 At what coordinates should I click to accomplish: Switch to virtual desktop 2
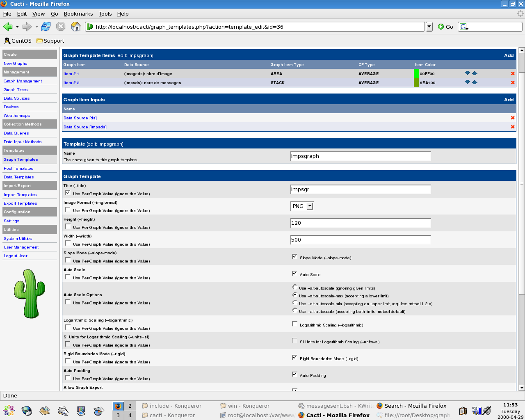coord(130,406)
